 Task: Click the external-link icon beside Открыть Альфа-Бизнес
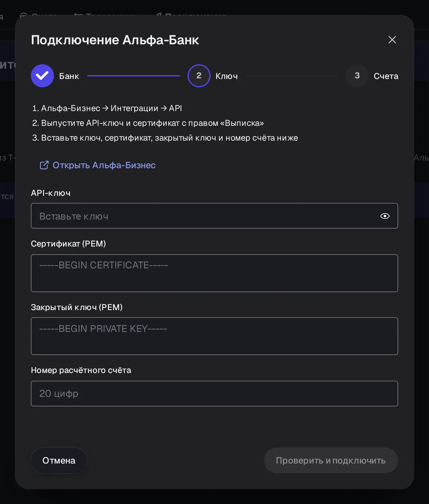coord(44,165)
